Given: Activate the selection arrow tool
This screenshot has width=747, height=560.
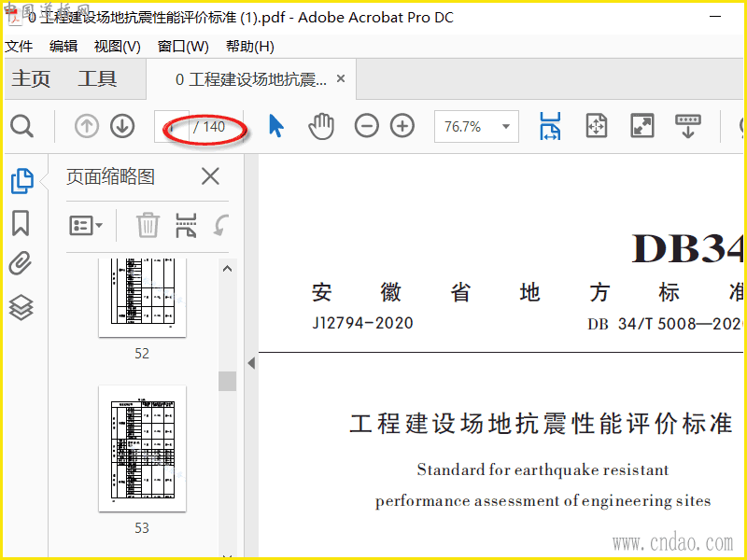Looking at the screenshot, I should 275,126.
